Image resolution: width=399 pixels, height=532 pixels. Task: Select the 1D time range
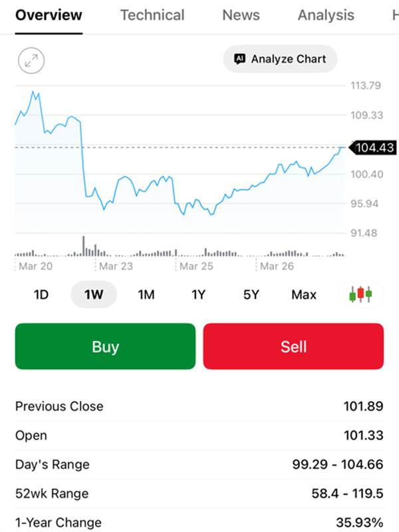pos(41,295)
